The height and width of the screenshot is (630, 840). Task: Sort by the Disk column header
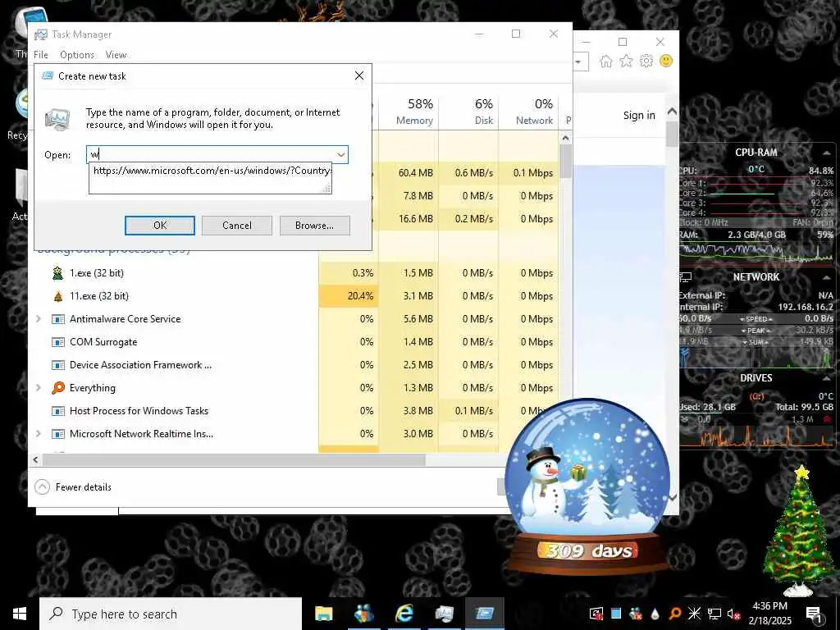click(x=468, y=112)
